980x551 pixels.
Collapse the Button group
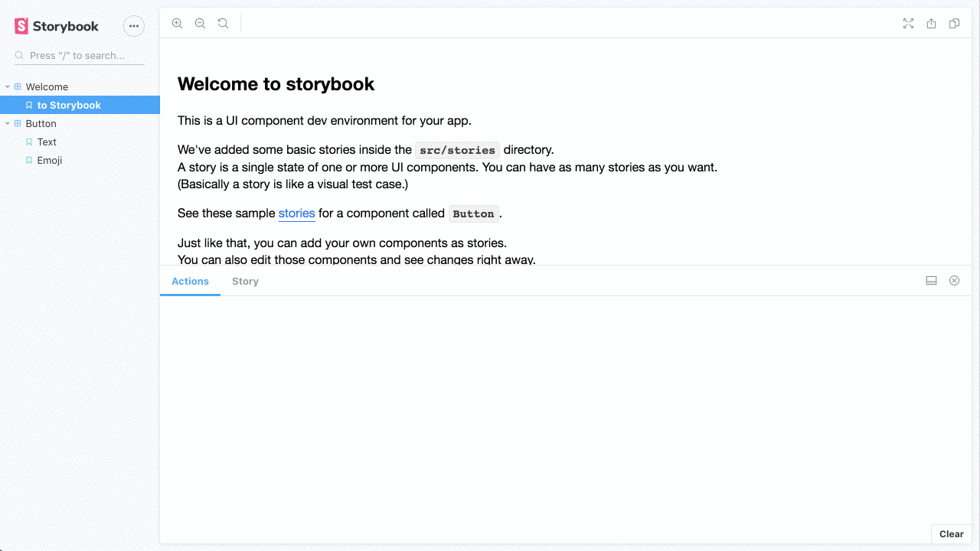(6, 123)
